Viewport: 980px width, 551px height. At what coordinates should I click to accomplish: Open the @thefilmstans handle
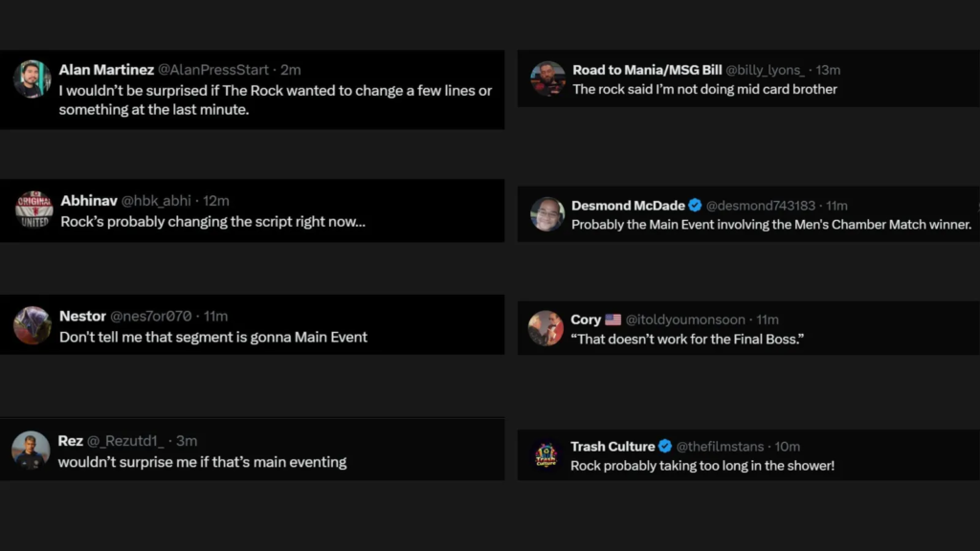point(720,447)
